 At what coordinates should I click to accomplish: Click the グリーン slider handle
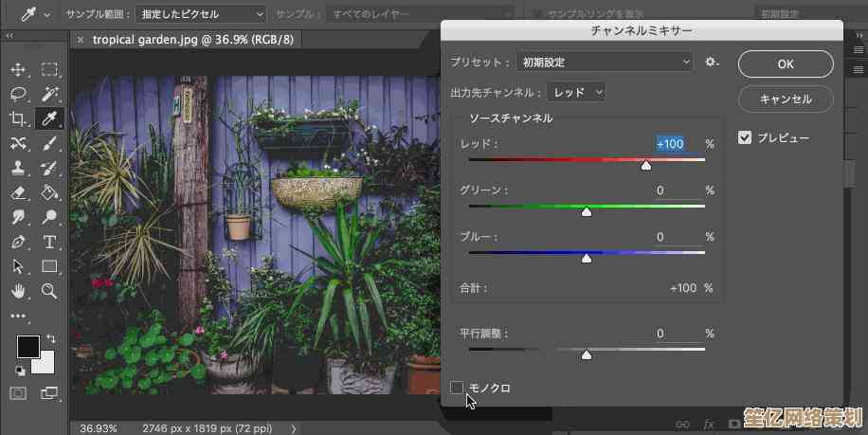pyautogui.click(x=587, y=211)
